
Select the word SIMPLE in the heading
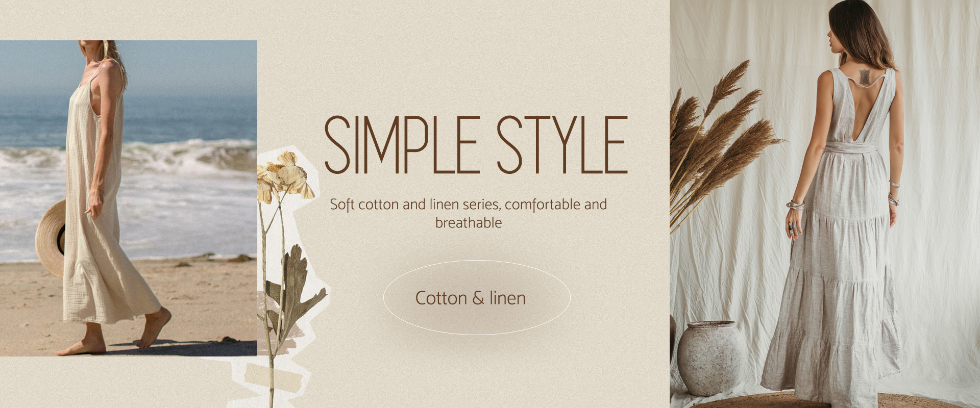(x=401, y=145)
